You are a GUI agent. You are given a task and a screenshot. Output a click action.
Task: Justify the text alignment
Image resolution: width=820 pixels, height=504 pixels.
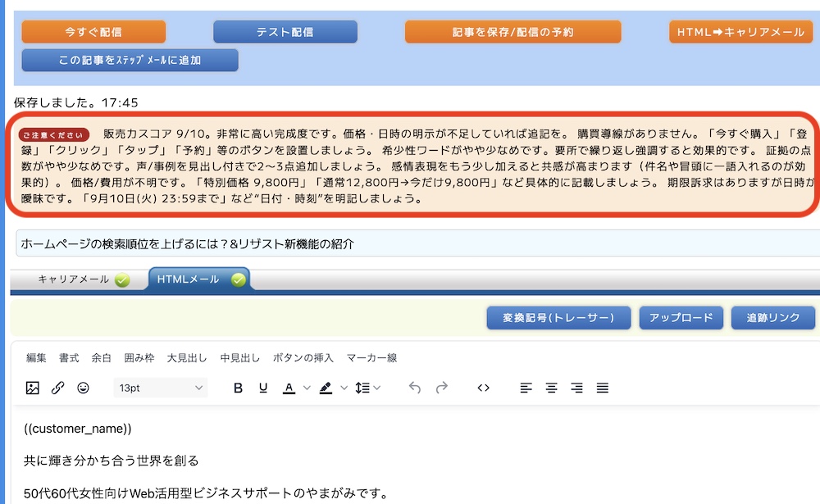[603, 388]
